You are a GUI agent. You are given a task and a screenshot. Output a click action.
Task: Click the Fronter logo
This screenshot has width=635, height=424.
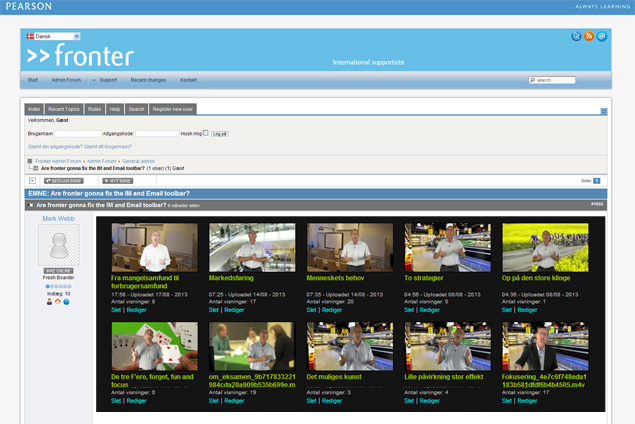point(80,55)
